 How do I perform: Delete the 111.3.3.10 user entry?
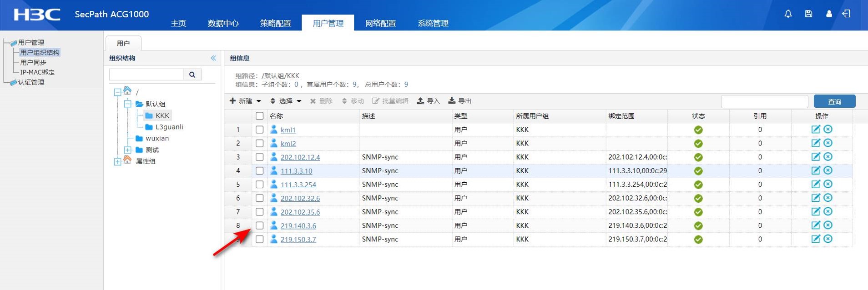[828, 170]
